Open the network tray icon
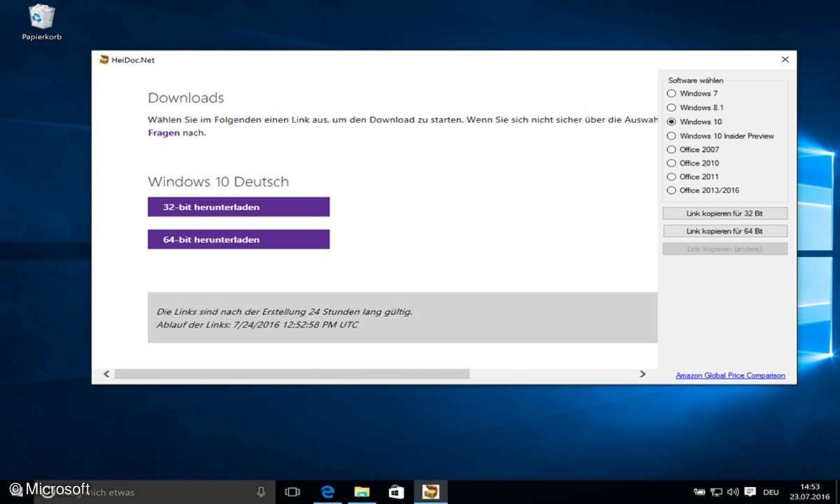 (716, 492)
